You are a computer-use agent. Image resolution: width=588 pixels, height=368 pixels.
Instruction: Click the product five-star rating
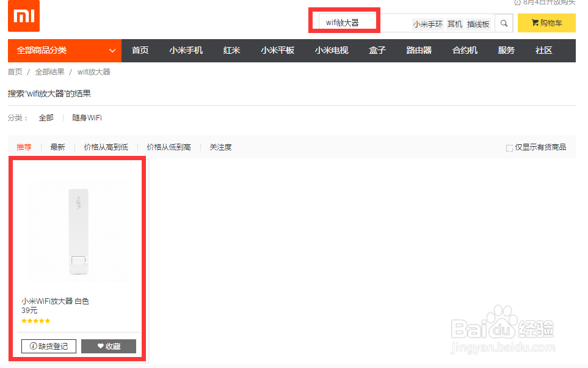point(35,321)
